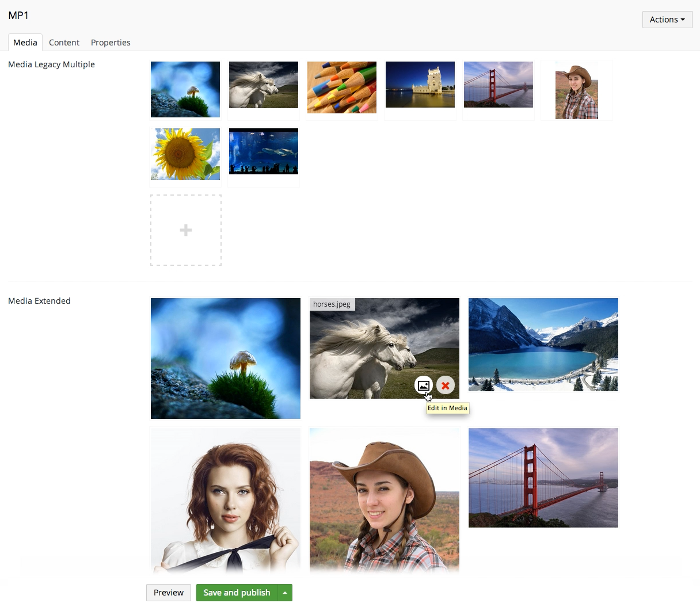Screen dimensions: 700x607
Task: Click the MP1 page title
Action: [x=18, y=16]
